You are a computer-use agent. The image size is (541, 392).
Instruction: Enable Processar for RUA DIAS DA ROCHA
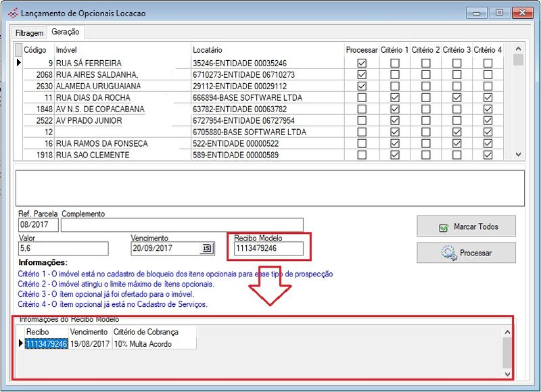(x=362, y=97)
